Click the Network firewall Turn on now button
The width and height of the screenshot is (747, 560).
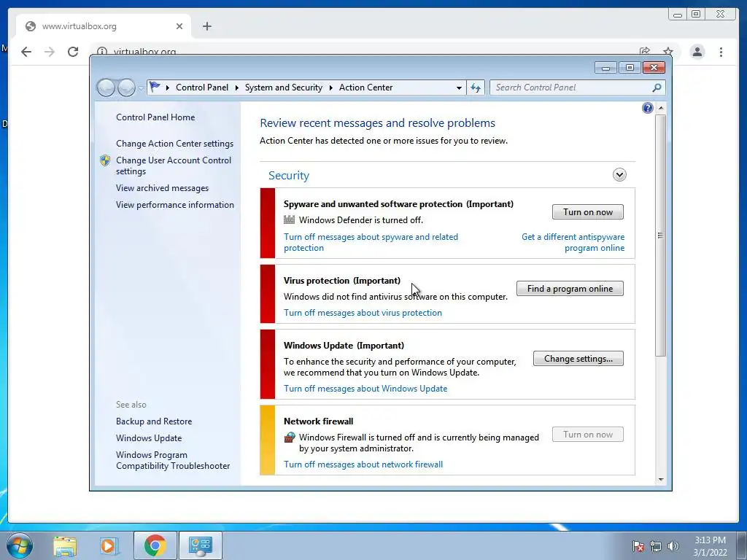point(588,435)
